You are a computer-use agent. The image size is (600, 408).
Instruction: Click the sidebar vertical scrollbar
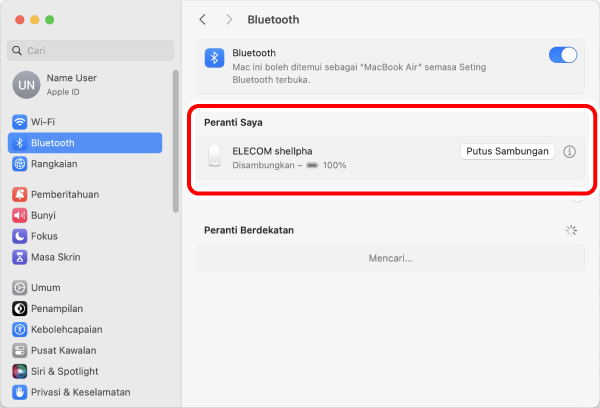tap(176, 141)
